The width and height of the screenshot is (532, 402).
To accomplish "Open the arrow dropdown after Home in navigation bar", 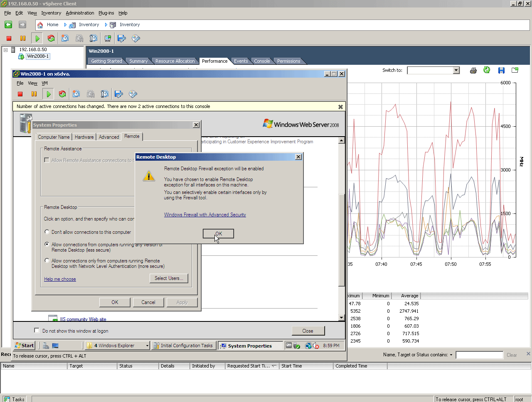I will click(65, 25).
